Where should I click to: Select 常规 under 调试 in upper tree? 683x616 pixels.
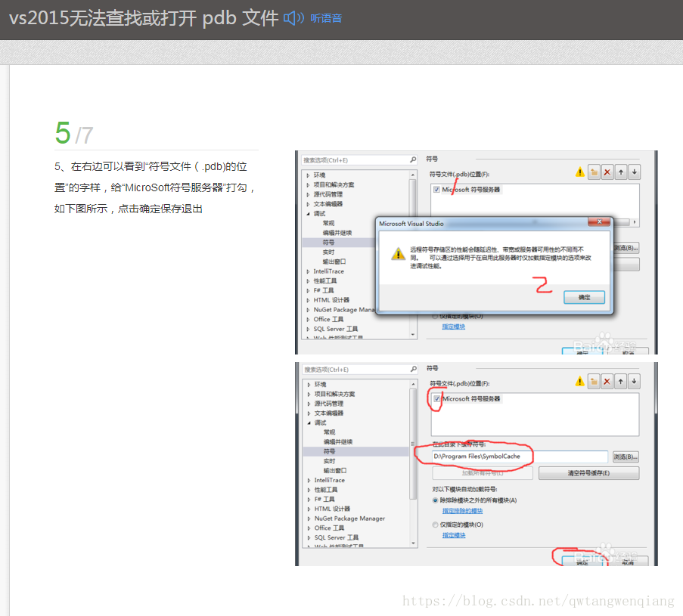pyautogui.click(x=328, y=223)
